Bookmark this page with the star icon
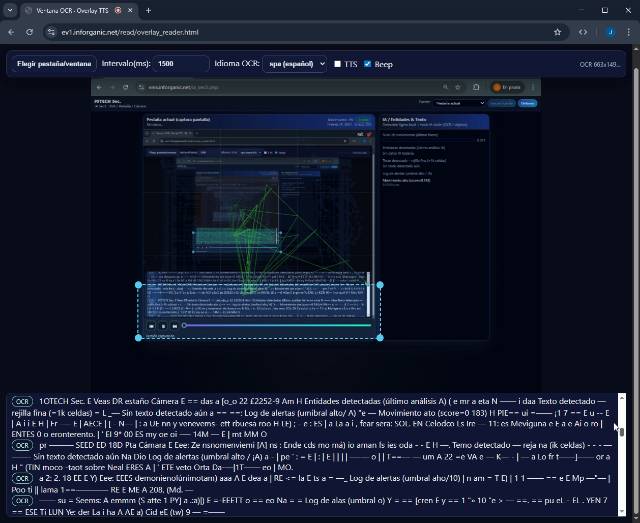640x523 pixels. [x=557, y=32]
